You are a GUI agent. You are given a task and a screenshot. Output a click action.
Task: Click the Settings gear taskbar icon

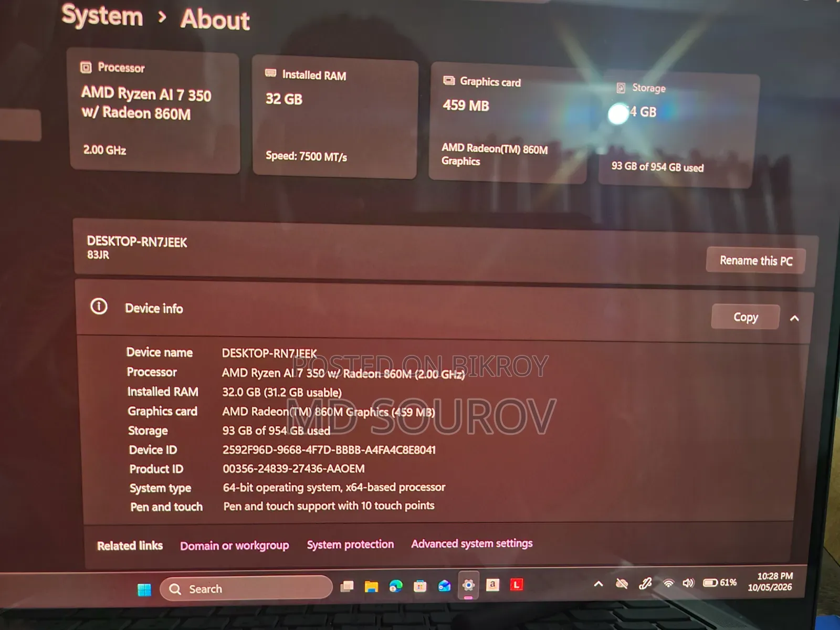point(468,585)
